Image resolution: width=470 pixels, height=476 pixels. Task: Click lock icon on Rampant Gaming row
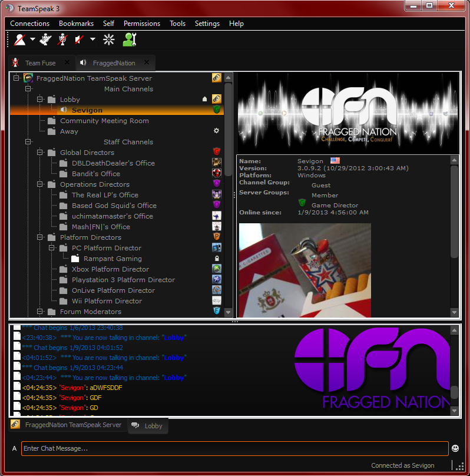(x=217, y=259)
